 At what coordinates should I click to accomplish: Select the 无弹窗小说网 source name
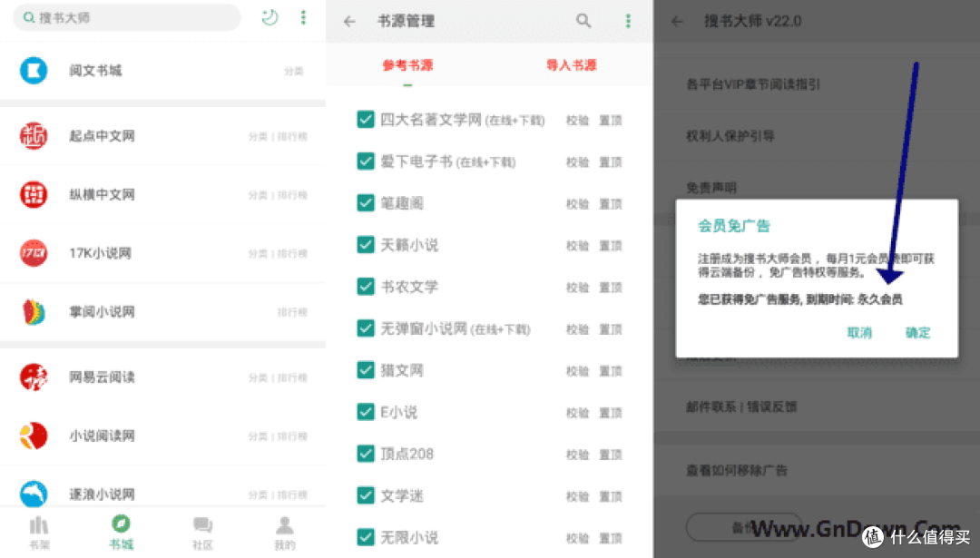click(x=424, y=328)
